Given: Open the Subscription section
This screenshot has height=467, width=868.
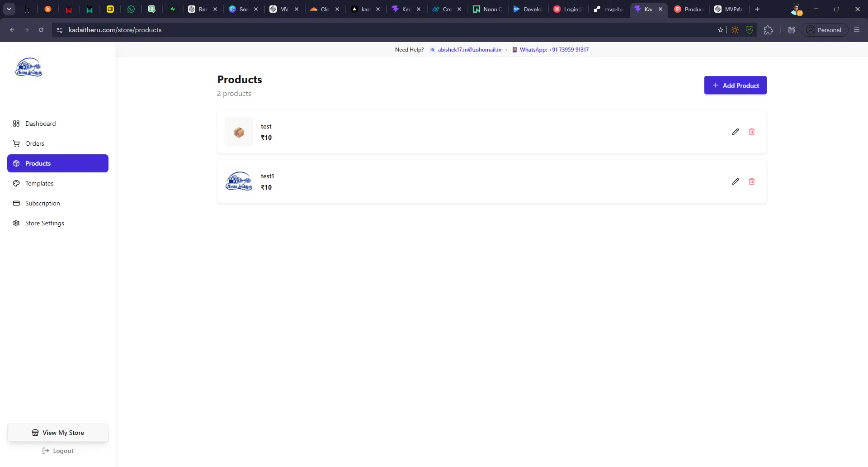Looking at the screenshot, I should (58, 203).
